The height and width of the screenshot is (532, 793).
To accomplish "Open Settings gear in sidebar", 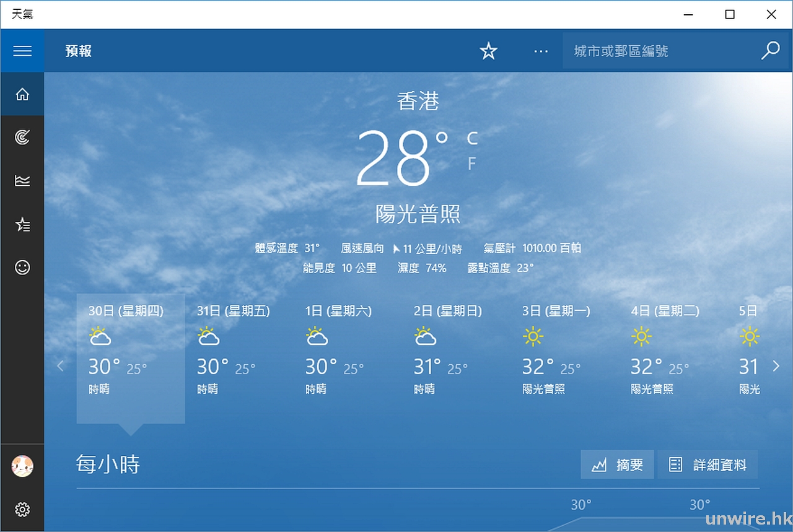I will pyautogui.click(x=22, y=509).
